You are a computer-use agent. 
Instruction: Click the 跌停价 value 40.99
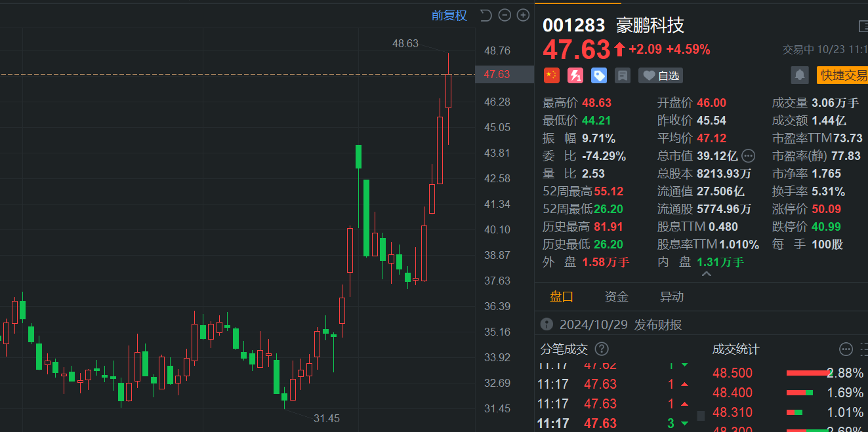827,227
